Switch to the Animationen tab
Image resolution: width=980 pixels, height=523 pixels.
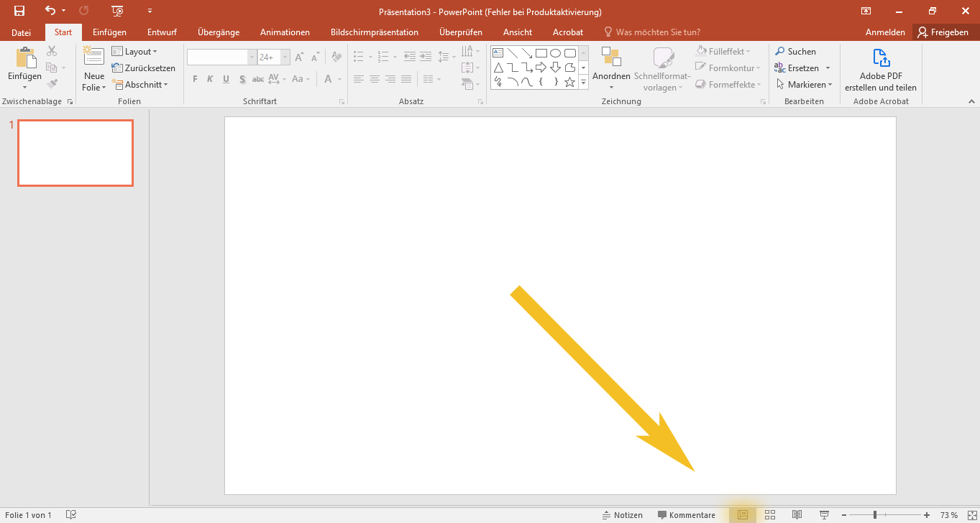285,32
